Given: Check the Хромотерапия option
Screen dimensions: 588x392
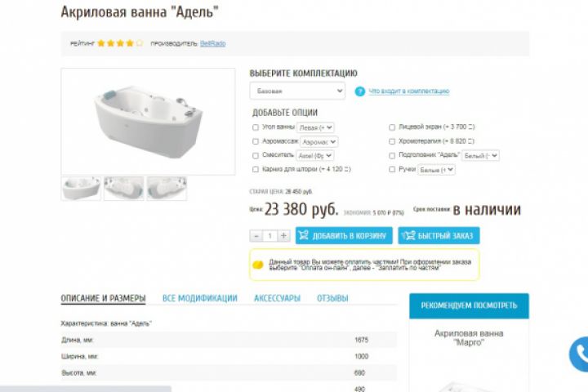Looking at the screenshot, I should (392, 141).
